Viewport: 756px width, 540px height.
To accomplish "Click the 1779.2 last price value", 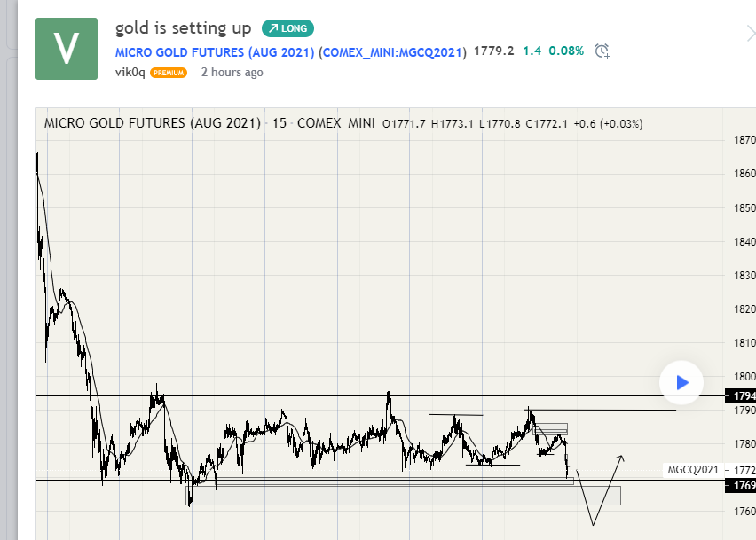I will coord(494,51).
